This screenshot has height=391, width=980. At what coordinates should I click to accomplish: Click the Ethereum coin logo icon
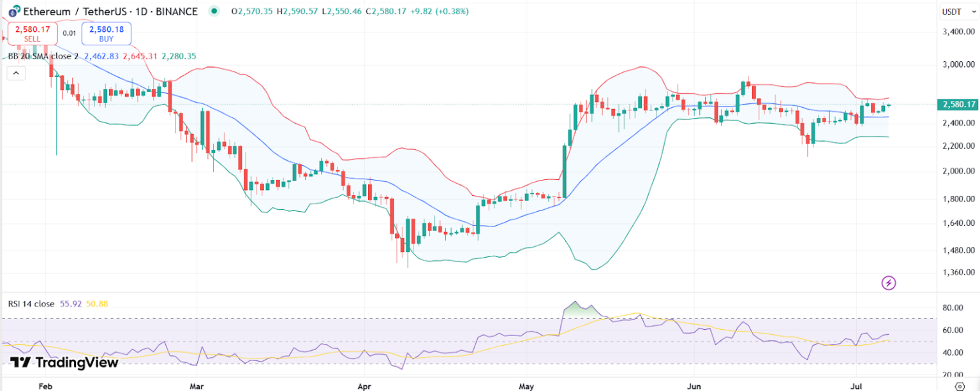tap(12, 11)
